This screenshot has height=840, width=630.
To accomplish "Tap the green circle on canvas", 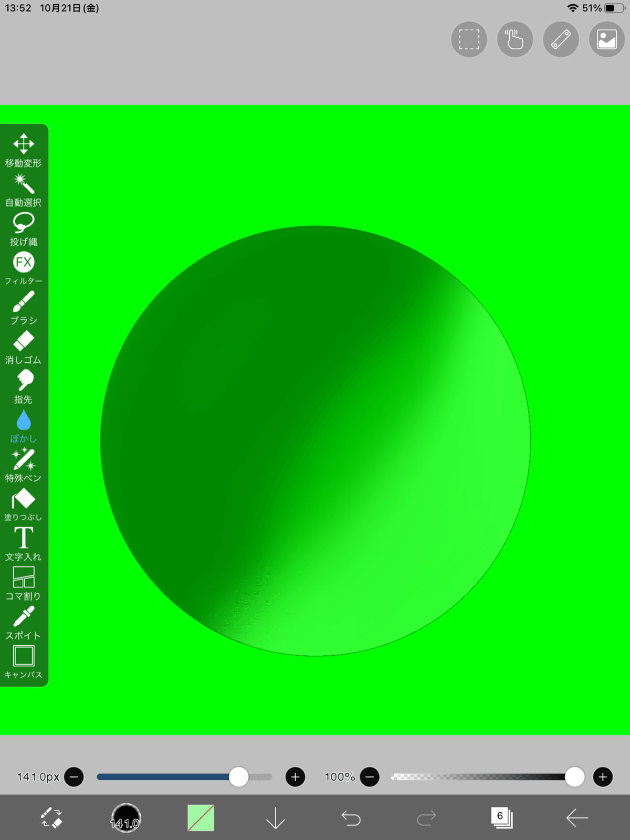I will 315,440.
